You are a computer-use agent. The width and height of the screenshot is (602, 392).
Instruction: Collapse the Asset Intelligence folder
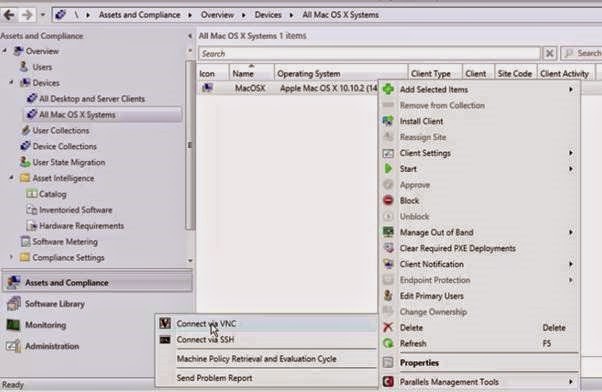click(x=12, y=178)
